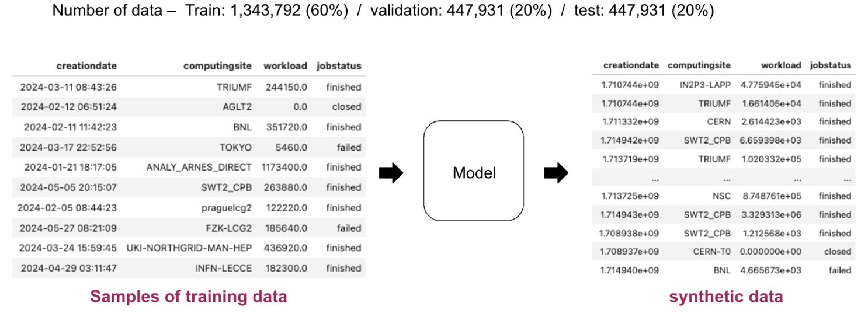The image size is (868, 320).
Task: Click jobstatus header in synthetic data table
Action: (x=831, y=65)
